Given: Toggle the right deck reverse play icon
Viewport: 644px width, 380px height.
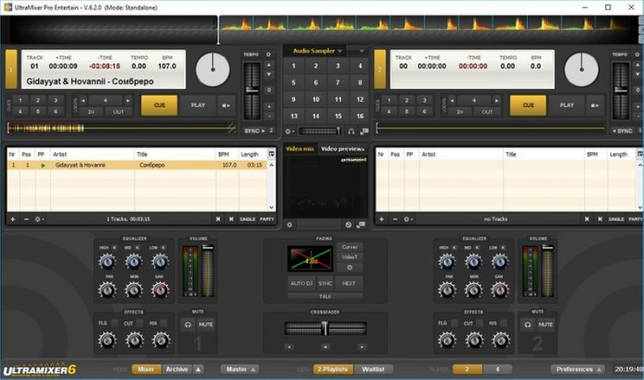Looking at the screenshot, I should pyautogui.click(x=595, y=106).
